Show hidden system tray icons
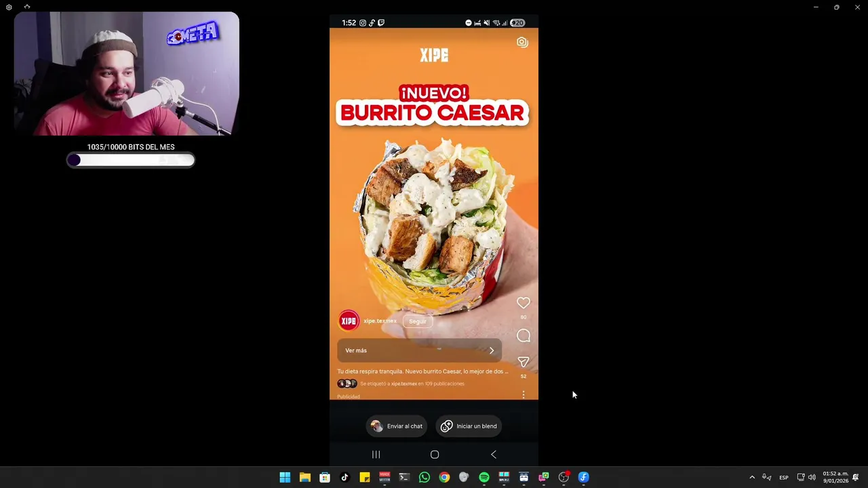This screenshot has width=868, height=488. 752,477
